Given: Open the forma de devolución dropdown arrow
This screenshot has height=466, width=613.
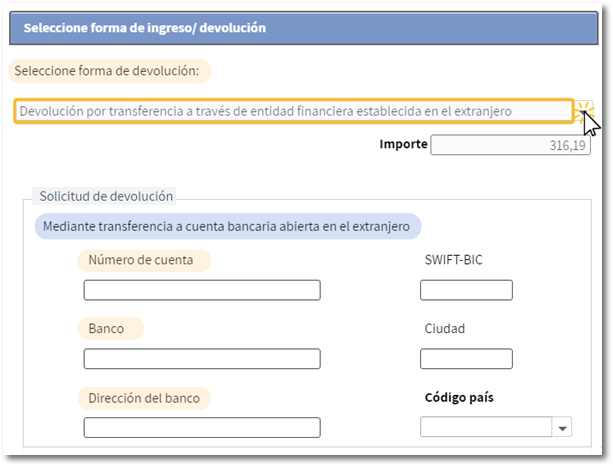Looking at the screenshot, I should [x=584, y=111].
